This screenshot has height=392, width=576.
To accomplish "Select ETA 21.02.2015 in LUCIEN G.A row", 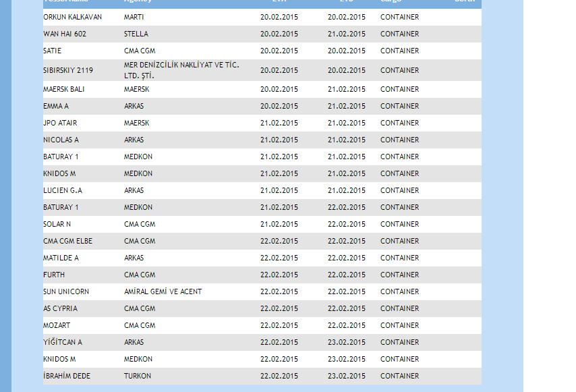I will (279, 191).
